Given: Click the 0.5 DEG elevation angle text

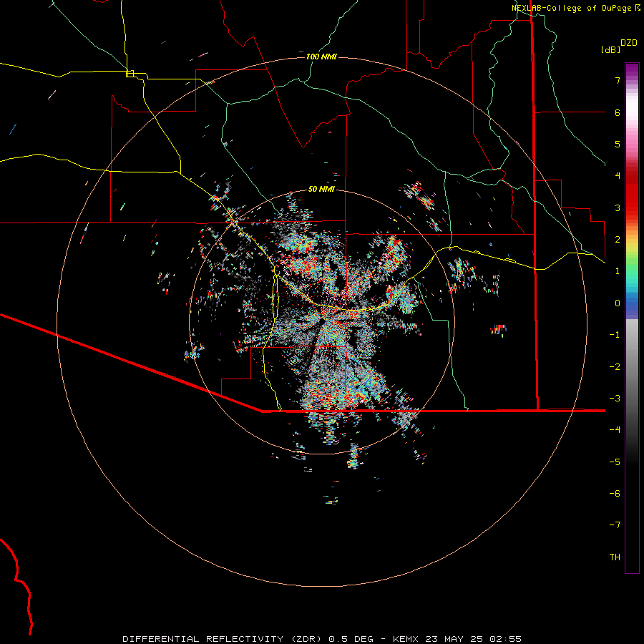Looking at the screenshot, I should [x=351, y=639].
